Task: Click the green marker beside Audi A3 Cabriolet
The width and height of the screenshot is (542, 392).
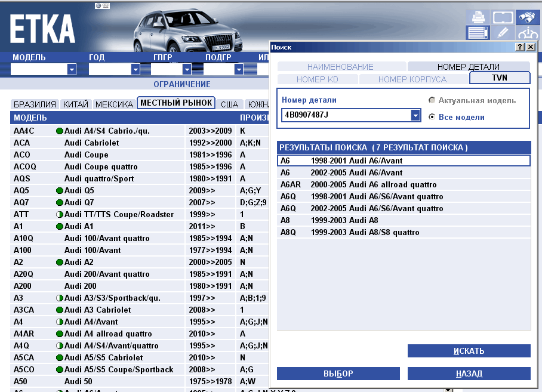Action: click(x=60, y=310)
